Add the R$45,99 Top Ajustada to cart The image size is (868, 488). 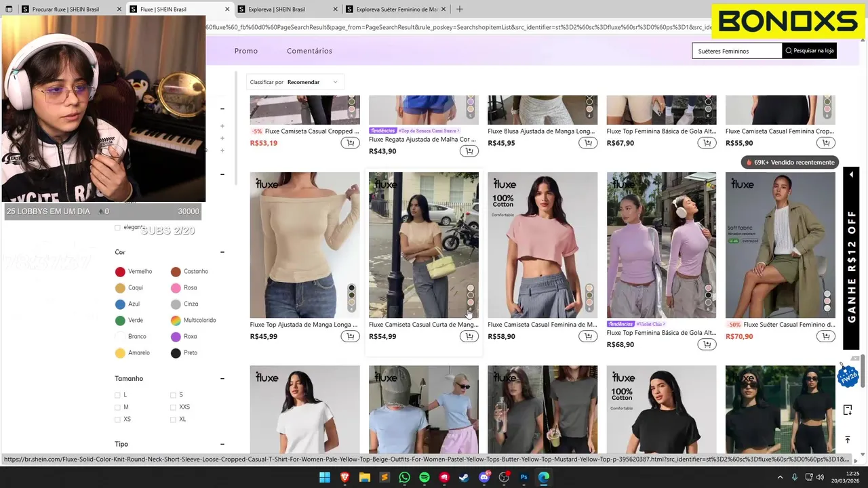(x=350, y=336)
